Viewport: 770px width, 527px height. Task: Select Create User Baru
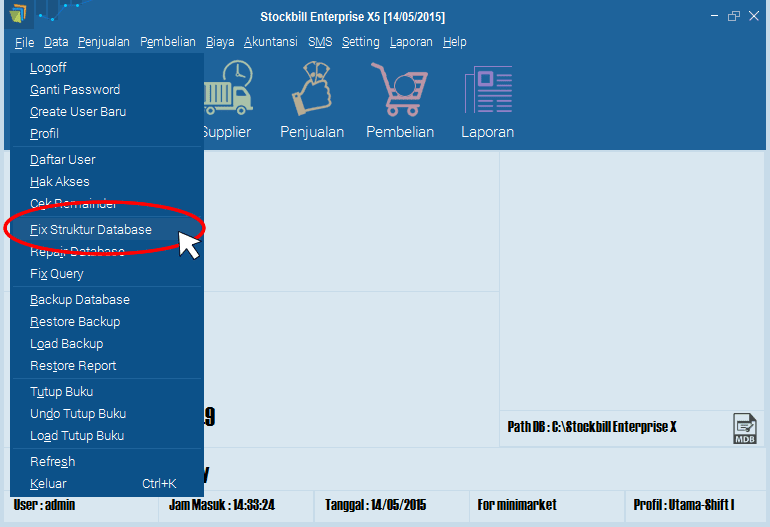[x=107, y=112]
